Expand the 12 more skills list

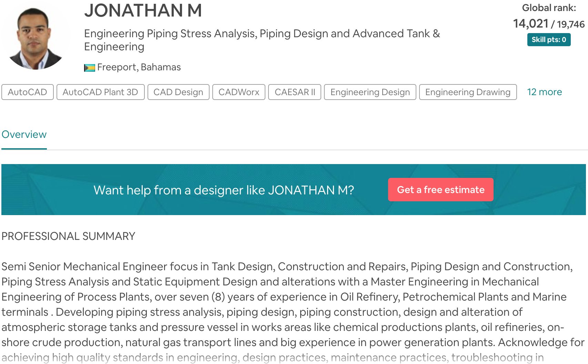coord(545,92)
